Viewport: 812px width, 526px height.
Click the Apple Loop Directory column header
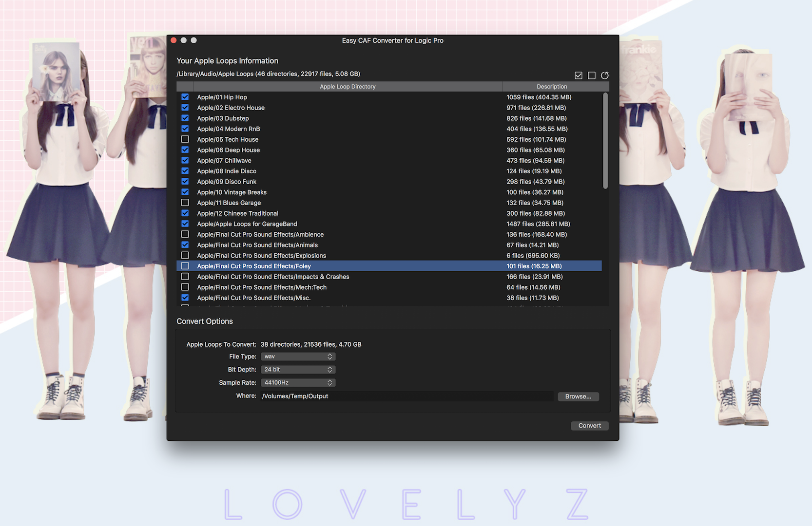[x=348, y=87]
